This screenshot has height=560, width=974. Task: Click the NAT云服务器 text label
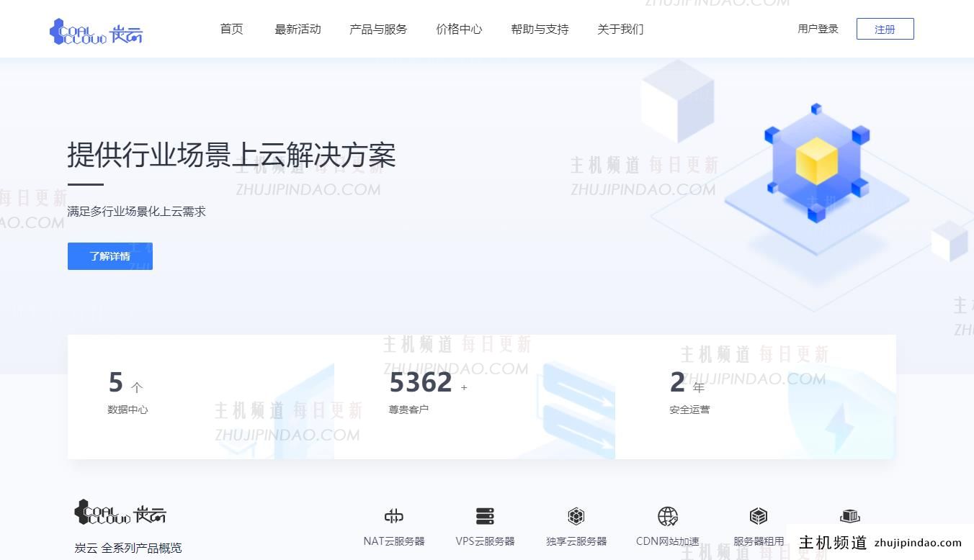tap(393, 541)
